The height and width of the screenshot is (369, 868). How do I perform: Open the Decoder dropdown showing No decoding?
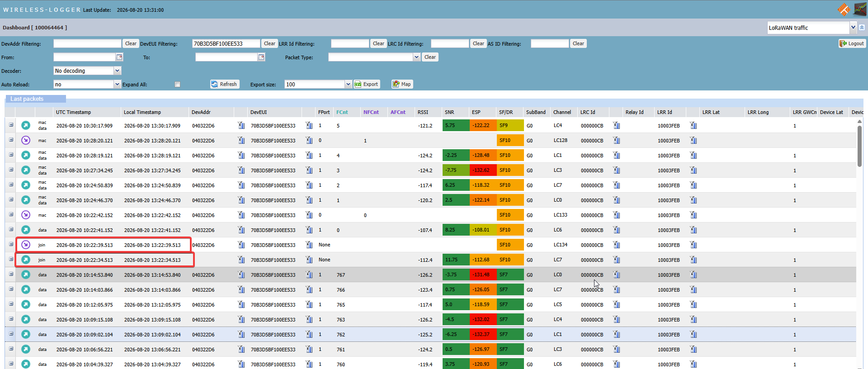(x=87, y=71)
